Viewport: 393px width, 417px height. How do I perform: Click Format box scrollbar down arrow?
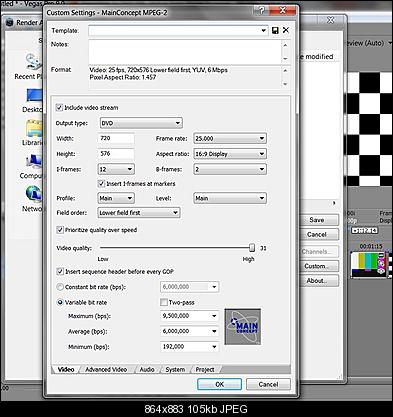pos(285,84)
